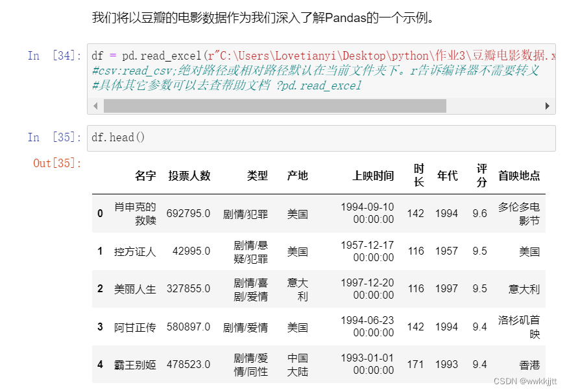Click into the df.head() code cell
This screenshot has width=567, height=392.
321,138
